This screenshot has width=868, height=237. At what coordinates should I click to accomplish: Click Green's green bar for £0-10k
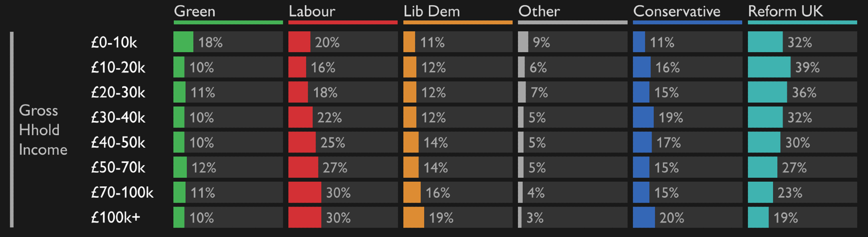(x=183, y=42)
